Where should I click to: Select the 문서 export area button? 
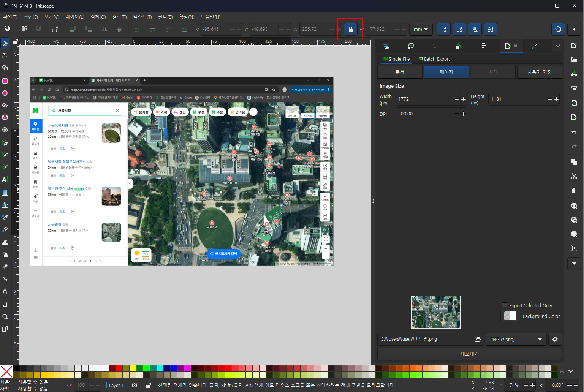pyautogui.click(x=400, y=72)
